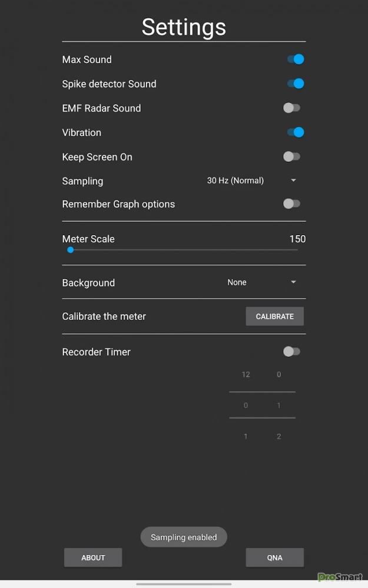Screen dimensions: 368x588
Task: Open the ABOUT page
Action: coord(93,557)
